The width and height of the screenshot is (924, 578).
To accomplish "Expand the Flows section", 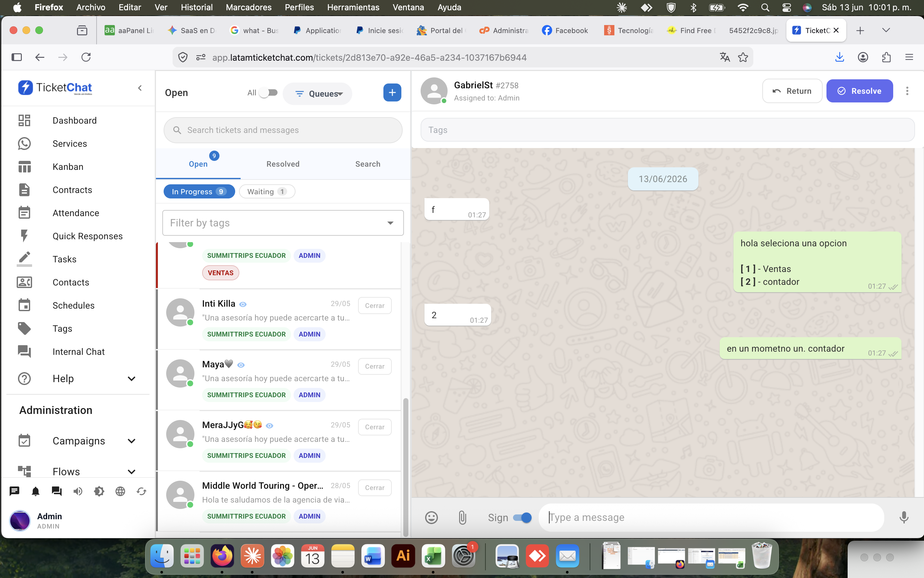I will point(131,472).
